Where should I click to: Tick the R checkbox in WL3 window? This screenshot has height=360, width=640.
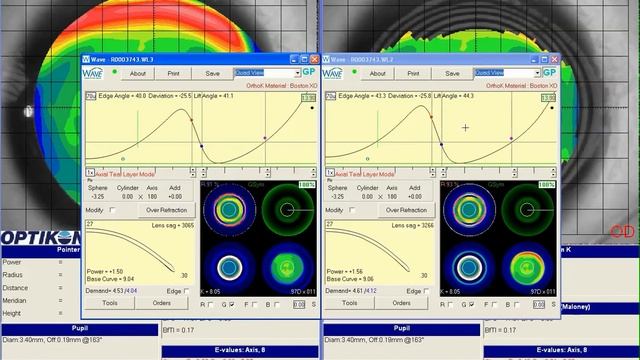tap(211, 304)
